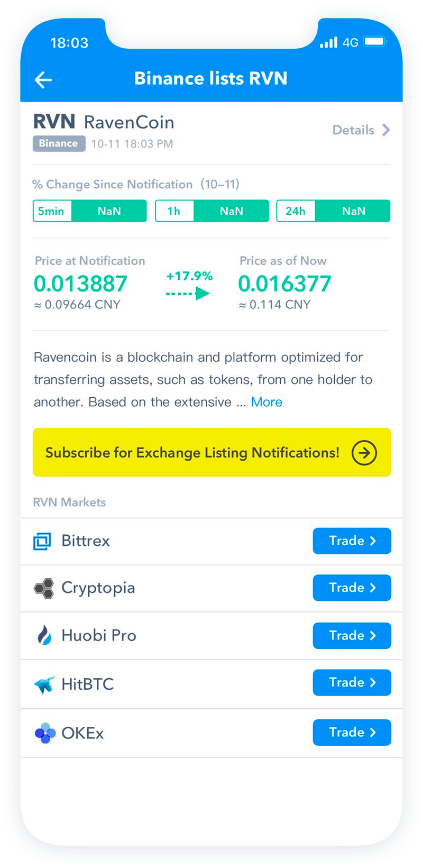Image resolution: width=423 pixels, height=868 pixels.
Task: Select the Cryptopia market name
Action: coord(98,588)
